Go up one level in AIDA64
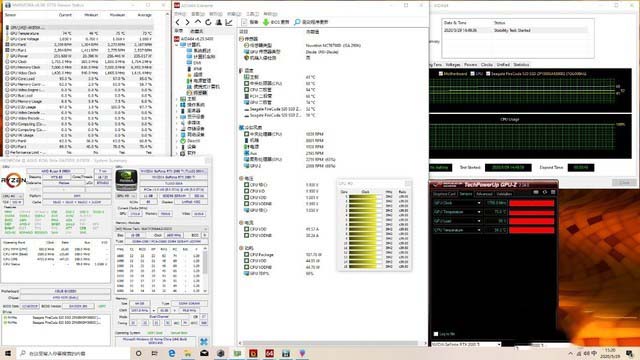Viewport: 640px width, 360px height. click(x=198, y=22)
